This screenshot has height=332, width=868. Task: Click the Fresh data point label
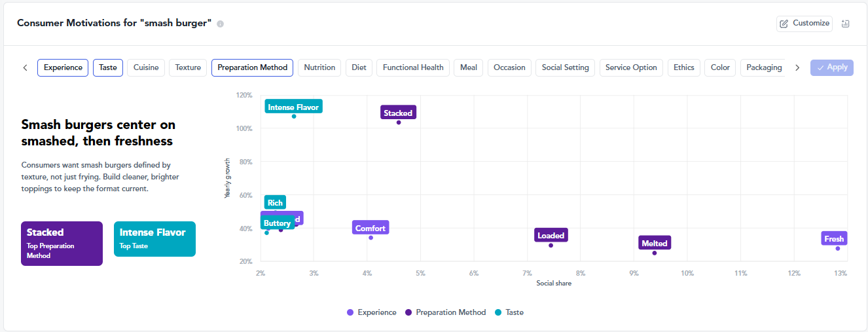pyautogui.click(x=834, y=239)
